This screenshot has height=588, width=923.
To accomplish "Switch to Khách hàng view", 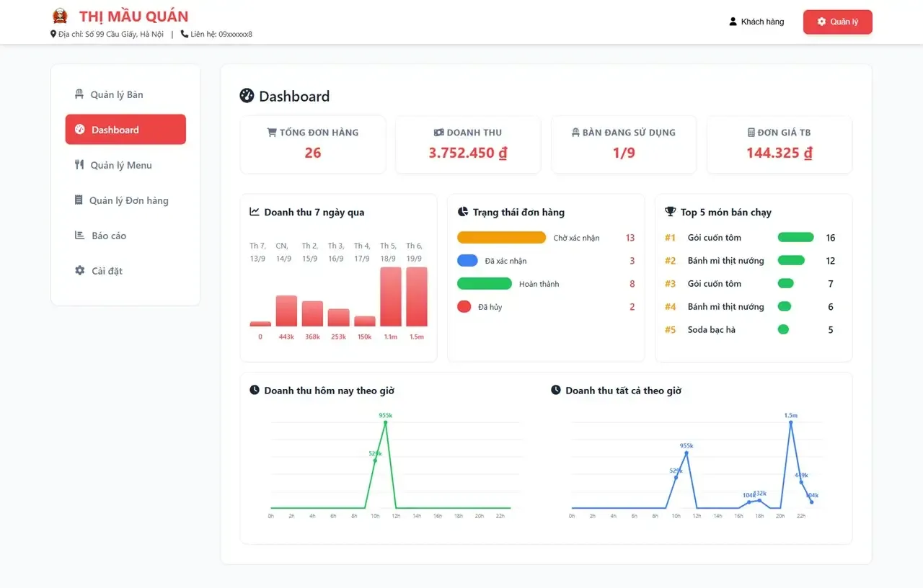I will [756, 22].
